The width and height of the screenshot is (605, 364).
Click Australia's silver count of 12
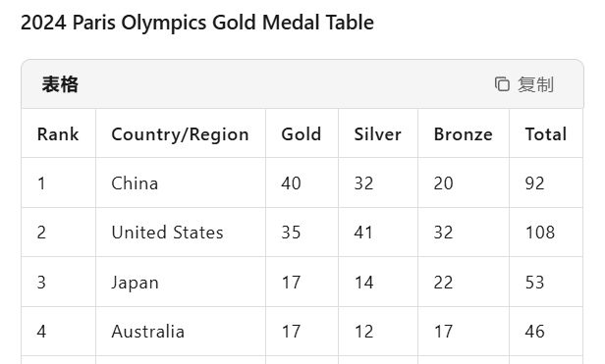363,332
